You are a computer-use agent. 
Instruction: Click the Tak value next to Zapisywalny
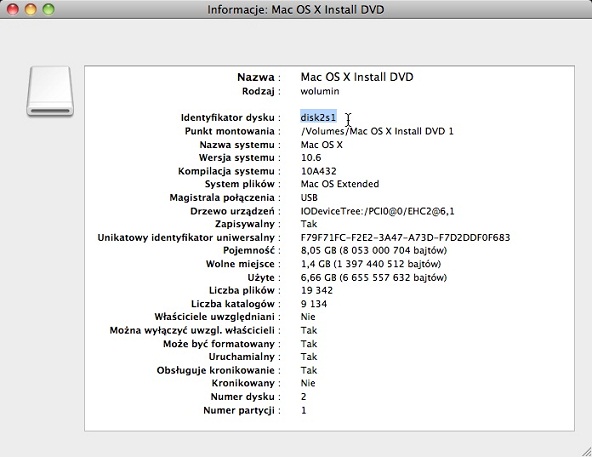tap(309, 224)
